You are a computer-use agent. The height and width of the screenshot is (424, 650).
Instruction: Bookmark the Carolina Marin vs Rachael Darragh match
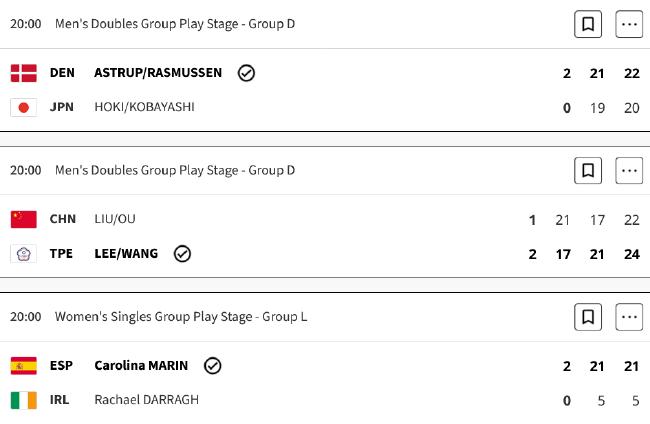(x=588, y=317)
